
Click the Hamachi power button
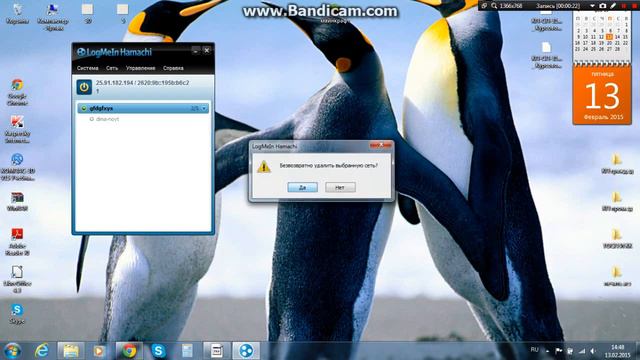pyautogui.click(x=84, y=87)
